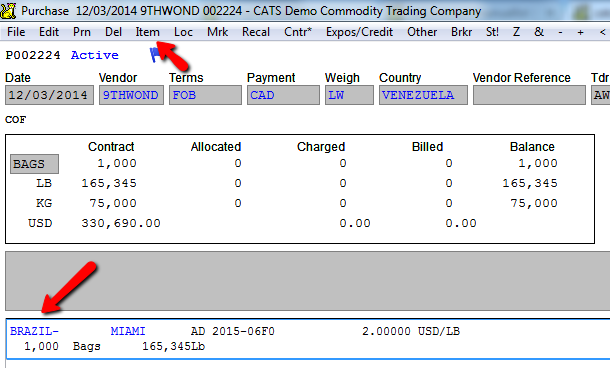610x368 pixels.
Task: Open the File menu
Action: 16,32
